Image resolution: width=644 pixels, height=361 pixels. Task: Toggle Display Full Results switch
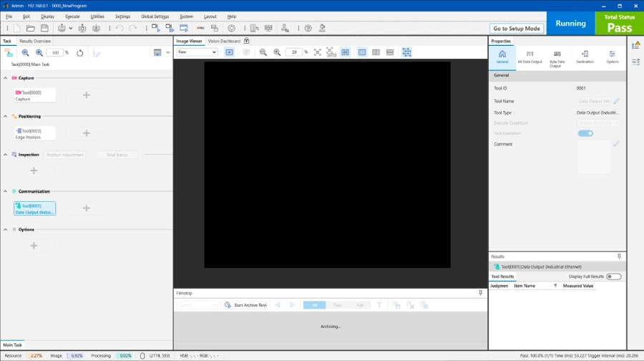point(613,276)
